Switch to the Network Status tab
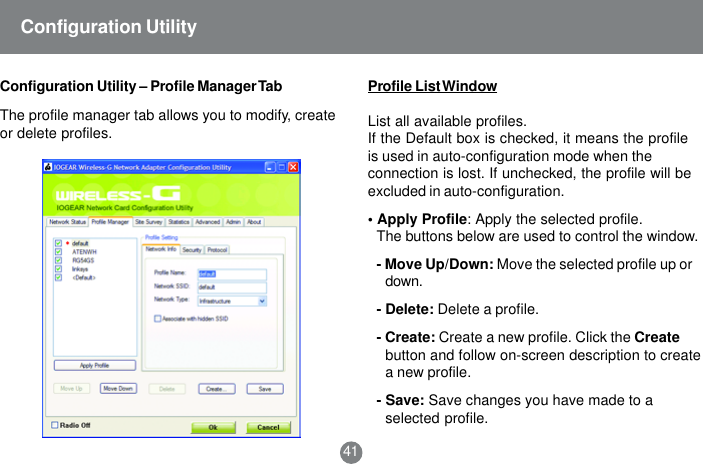The width and height of the screenshot is (703, 464). tap(67, 222)
